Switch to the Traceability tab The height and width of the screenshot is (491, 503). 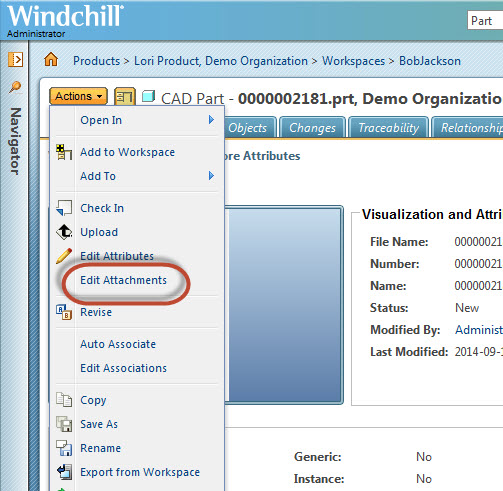(388, 127)
